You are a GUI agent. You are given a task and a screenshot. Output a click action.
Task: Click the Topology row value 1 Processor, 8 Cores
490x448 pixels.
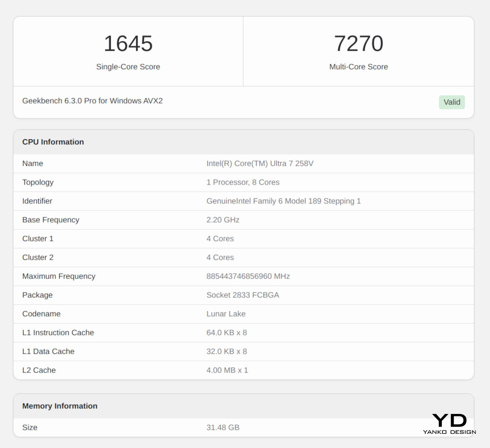243,182
